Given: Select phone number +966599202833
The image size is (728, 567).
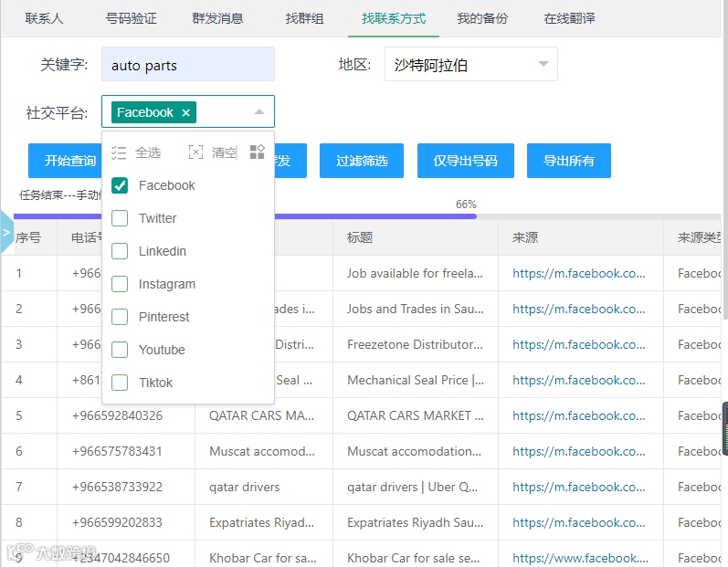Looking at the screenshot, I should [117, 522].
